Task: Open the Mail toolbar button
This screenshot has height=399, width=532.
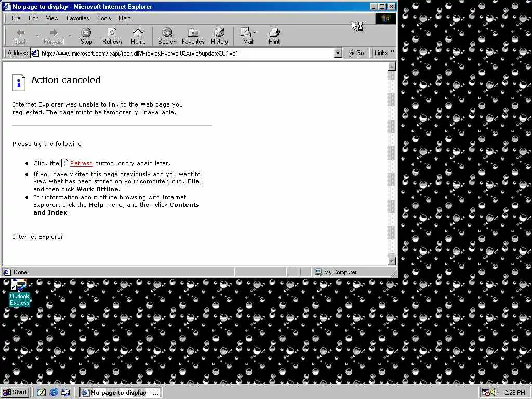Action: 247,36
